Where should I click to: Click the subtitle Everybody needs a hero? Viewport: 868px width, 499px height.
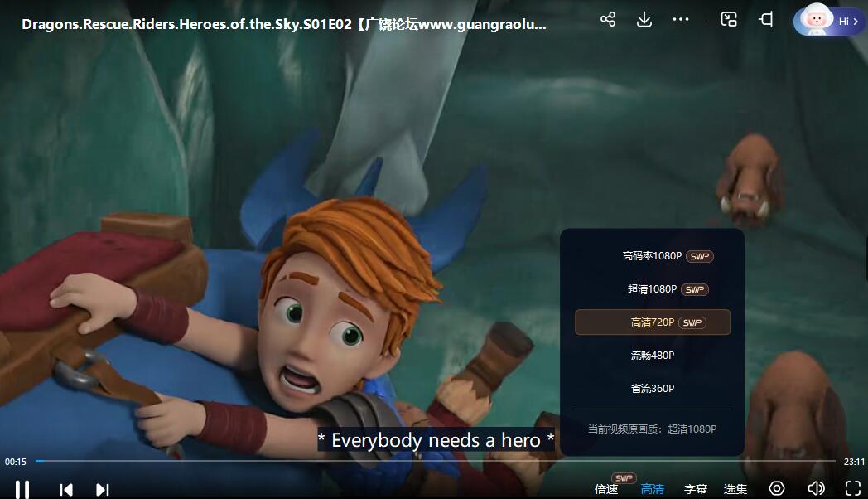click(x=436, y=440)
